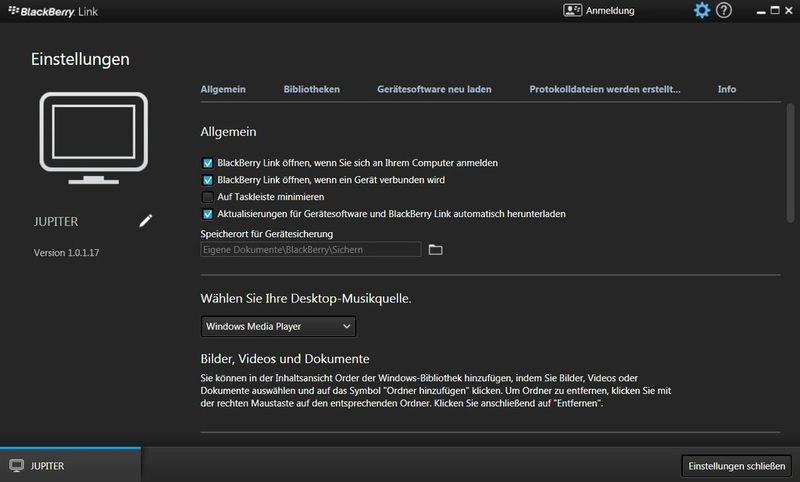Browse backup folder with folder icon
The width and height of the screenshot is (800, 482).
point(435,249)
